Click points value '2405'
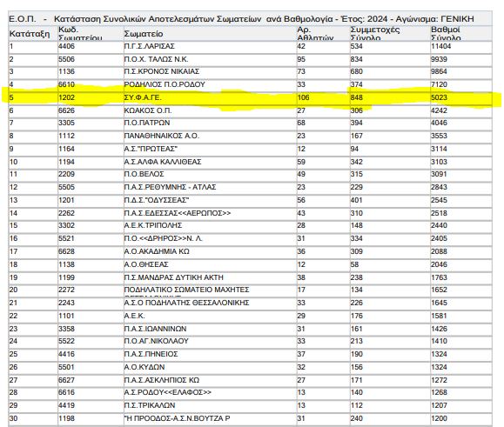 pyautogui.click(x=439, y=239)
